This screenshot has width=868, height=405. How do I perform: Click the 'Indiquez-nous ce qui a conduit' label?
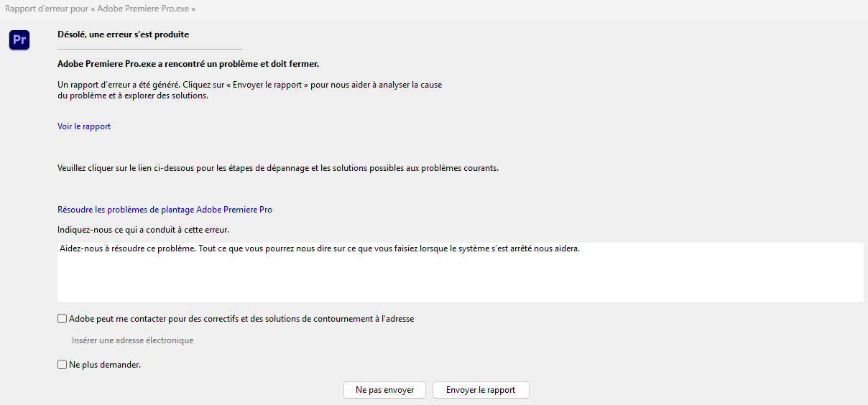pyautogui.click(x=143, y=230)
